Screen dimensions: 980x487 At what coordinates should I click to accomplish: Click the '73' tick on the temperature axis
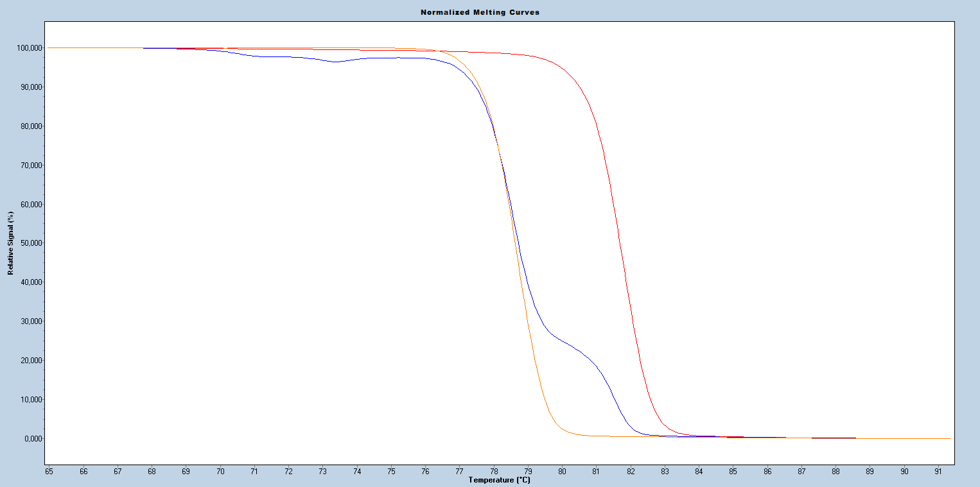(x=322, y=472)
